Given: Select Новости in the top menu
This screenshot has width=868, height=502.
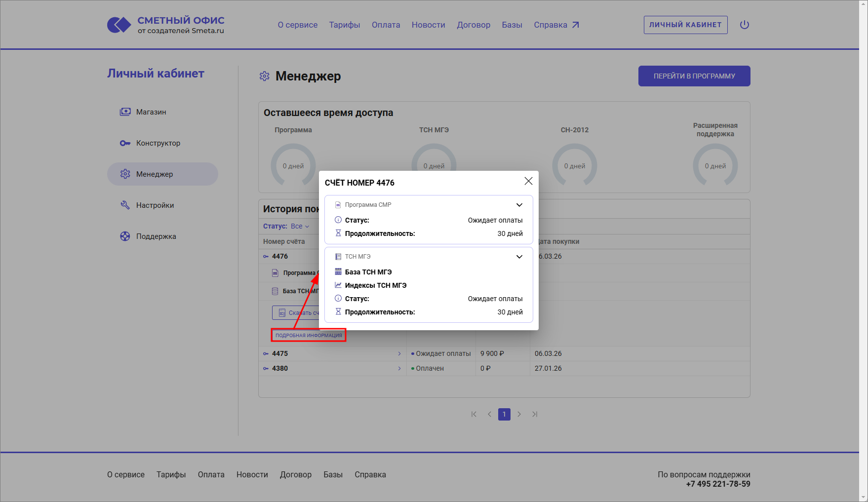Looking at the screenshot, I should click(x=428, y=24).
